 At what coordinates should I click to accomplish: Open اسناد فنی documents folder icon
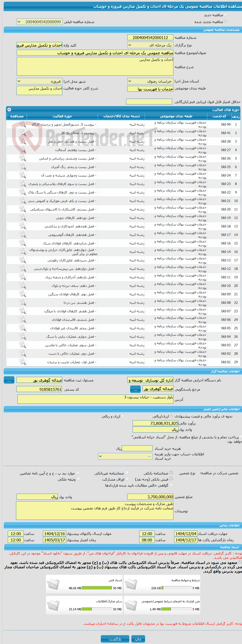(53, 584)
